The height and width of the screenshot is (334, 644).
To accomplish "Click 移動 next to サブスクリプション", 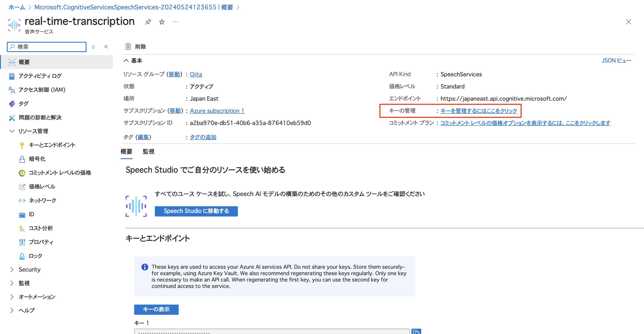I will [175, 111].
